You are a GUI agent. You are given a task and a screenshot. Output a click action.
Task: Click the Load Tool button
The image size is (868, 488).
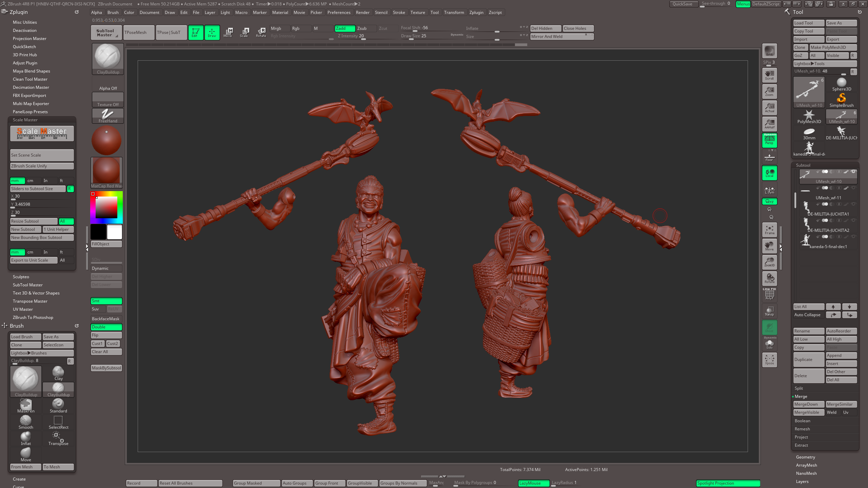click(x=809, y=23)
